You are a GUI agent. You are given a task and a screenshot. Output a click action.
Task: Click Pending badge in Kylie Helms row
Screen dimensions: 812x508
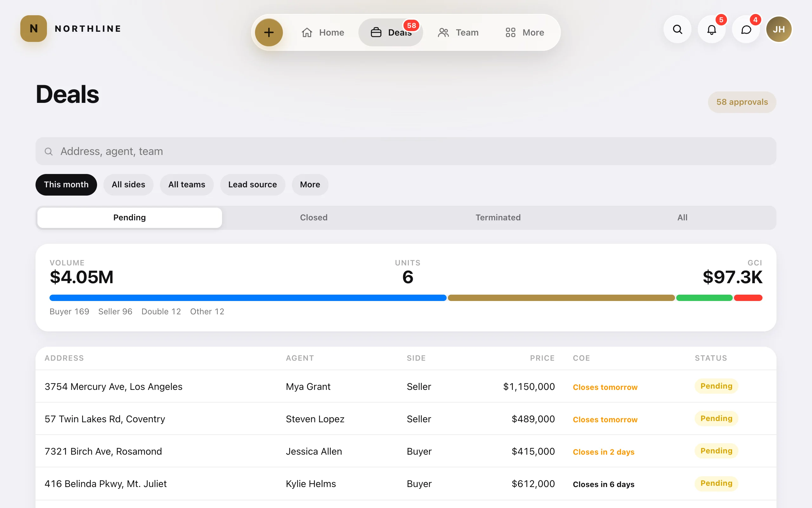point(716,483)
